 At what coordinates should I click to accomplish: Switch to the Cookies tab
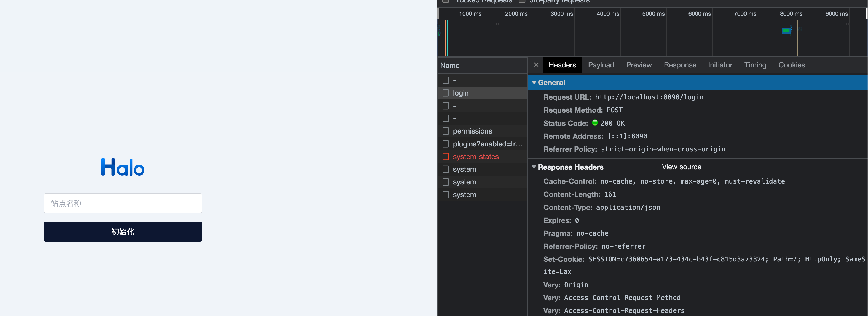(x=791, y=65)
